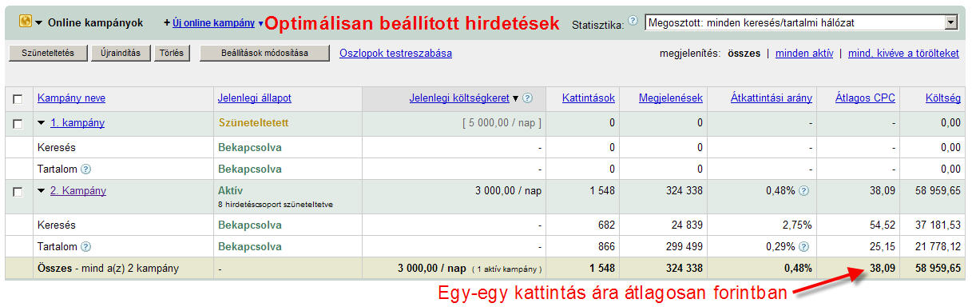Click '( 1 aktív kampány )' in totals row
Screen dimensions: 980x307
click(x=506, y=269)
